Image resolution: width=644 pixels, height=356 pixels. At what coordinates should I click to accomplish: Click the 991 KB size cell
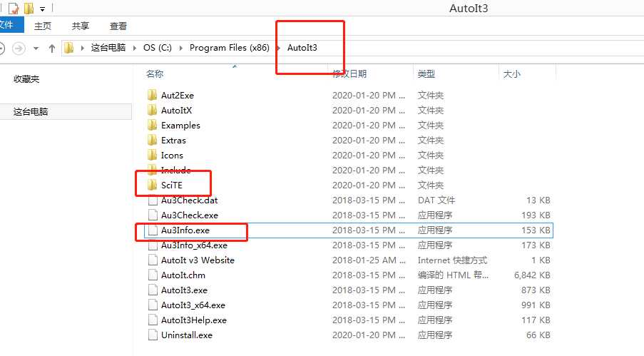pyautogui.click(x=536, y=305)
